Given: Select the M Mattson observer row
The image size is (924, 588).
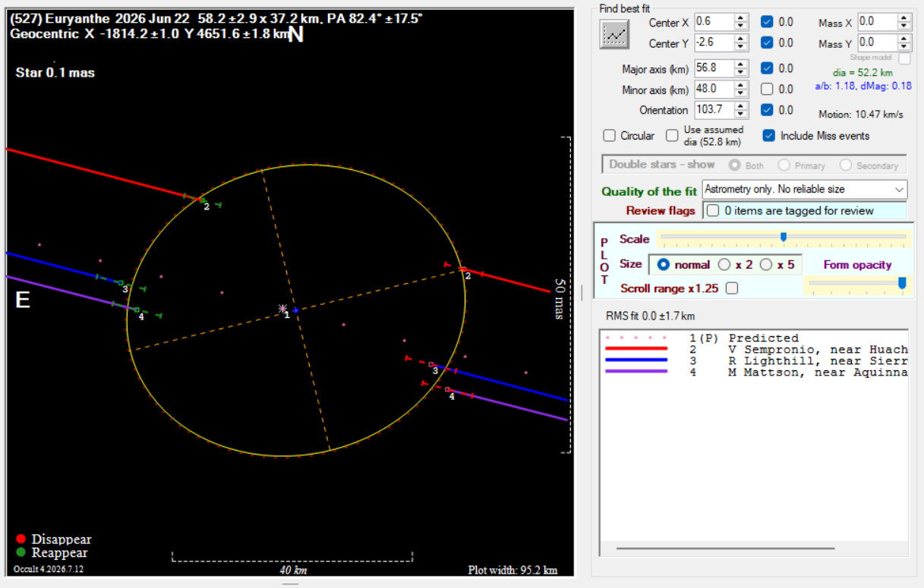Looking at the screenshot, I should point(753,373).
